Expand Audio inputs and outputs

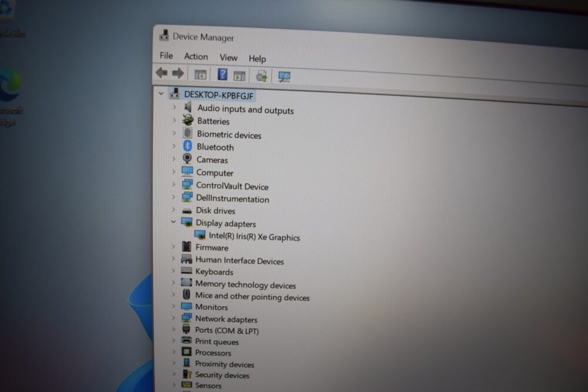(174, 107)
